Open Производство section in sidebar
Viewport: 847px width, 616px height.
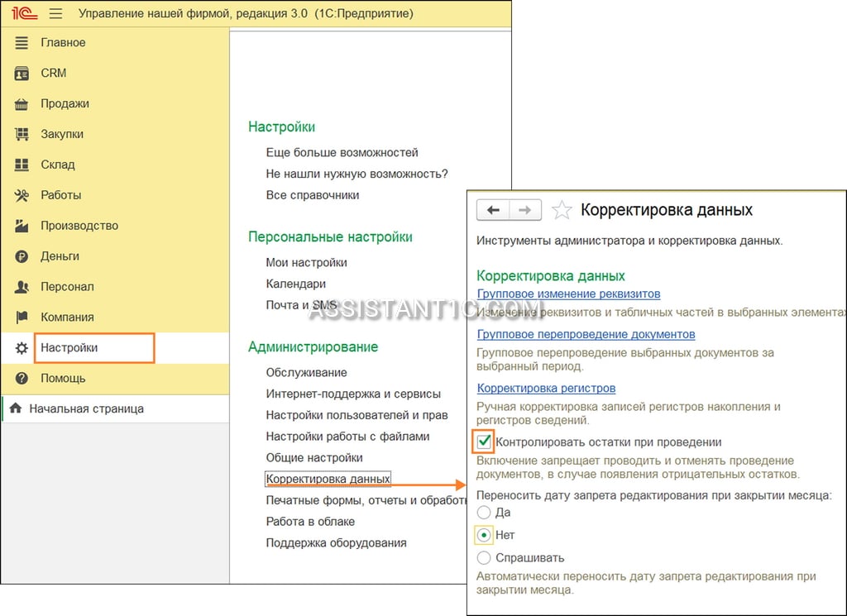(114, 226)
